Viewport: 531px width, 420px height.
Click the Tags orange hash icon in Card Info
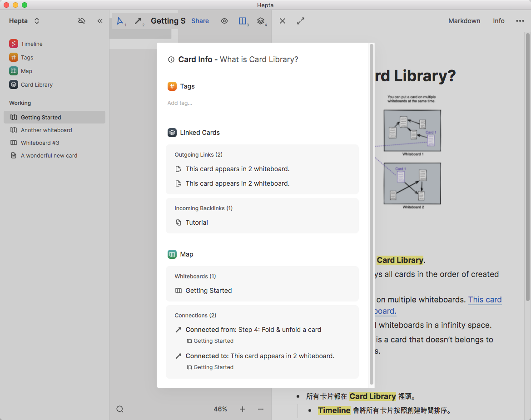(172, 86)
